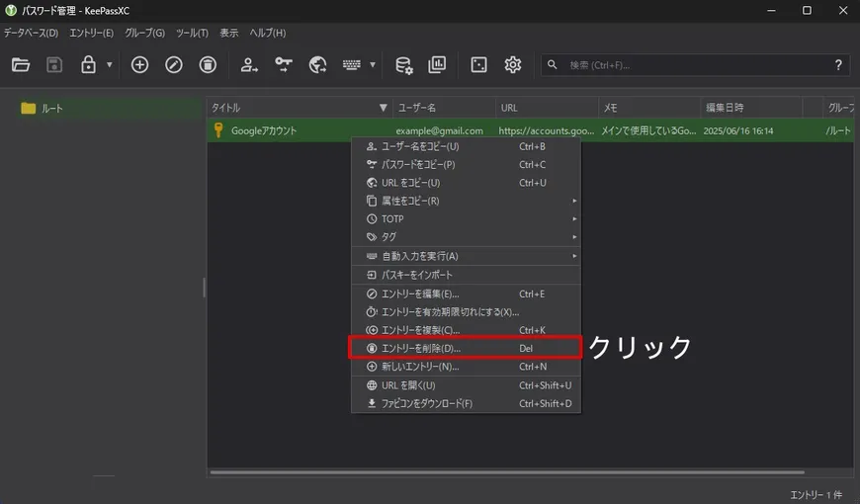Open search help question mark
The height and width of the screenshot is (504, 860).
tap(838, 64)
